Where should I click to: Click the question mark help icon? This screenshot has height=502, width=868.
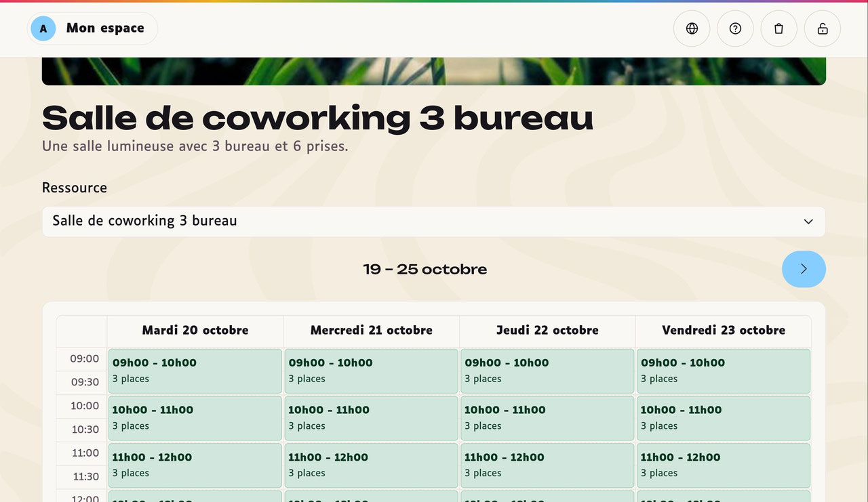tap(735, 28)
